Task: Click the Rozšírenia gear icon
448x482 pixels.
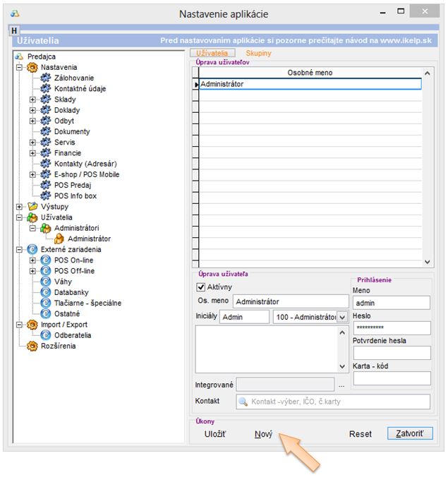Action: [x=32, y=346]
